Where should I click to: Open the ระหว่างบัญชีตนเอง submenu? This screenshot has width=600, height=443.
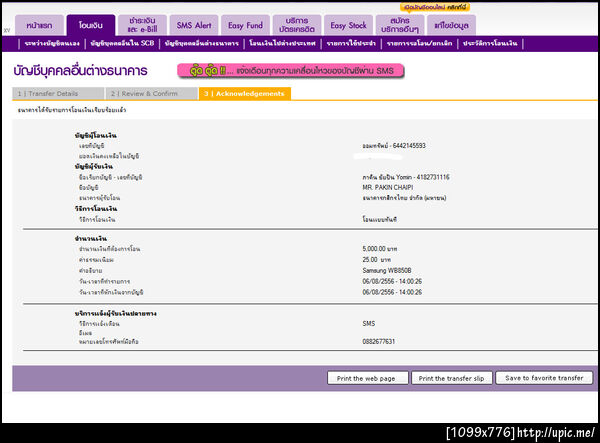(x=52, y=44)
